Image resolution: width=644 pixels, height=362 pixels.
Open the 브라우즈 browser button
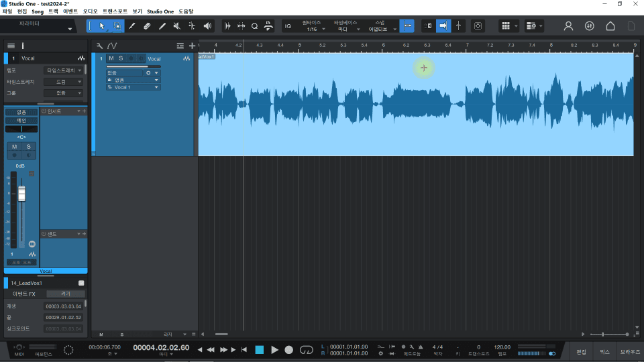pyautogui.click(x=630, y=352)
